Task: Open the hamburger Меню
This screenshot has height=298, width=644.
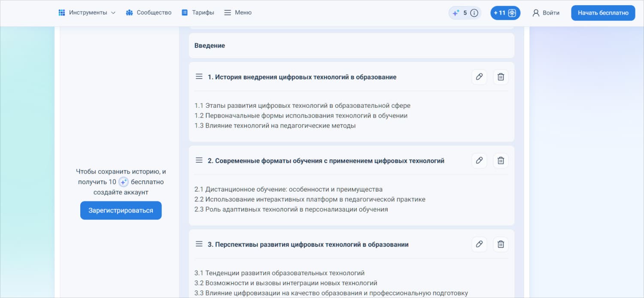Action: [x=238, y=12]
